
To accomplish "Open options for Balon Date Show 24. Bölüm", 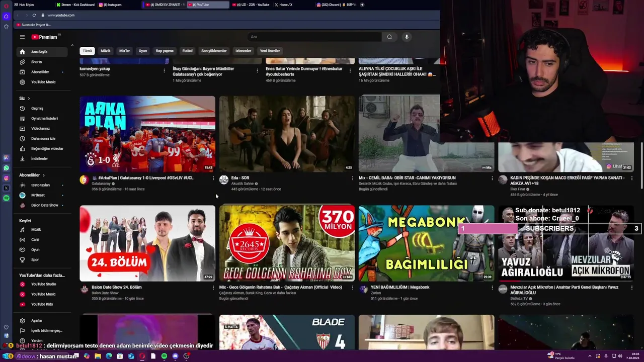I will (x=213, y=288).
